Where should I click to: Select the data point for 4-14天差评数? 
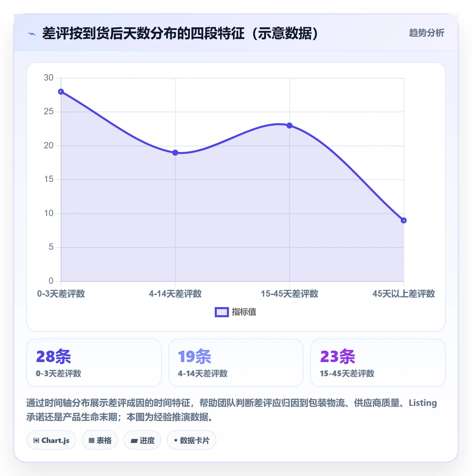[175, 153]
